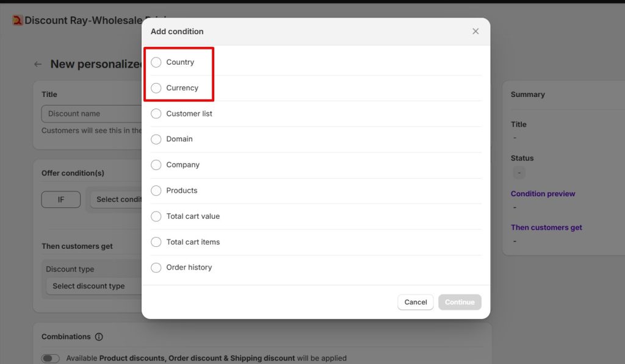Open the Condition preview link in Summary
Screen dimensions: 625x364
(543, 193)
